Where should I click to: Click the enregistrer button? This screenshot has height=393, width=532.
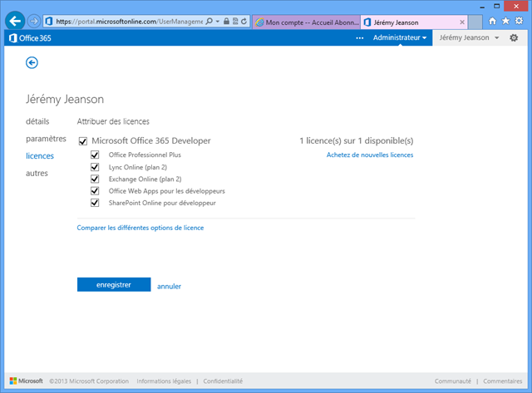(x=114, y=284)
